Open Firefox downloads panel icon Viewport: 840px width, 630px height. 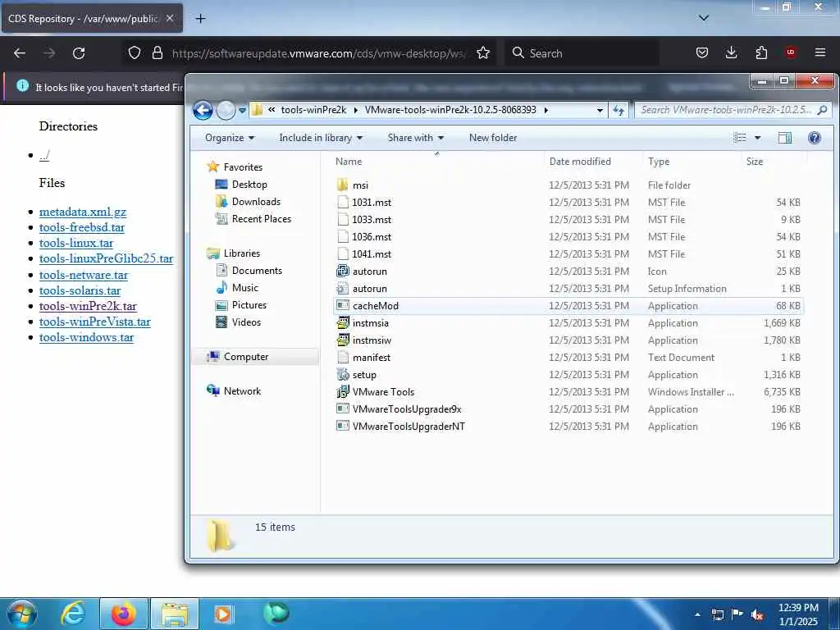(x=731, y=52)
